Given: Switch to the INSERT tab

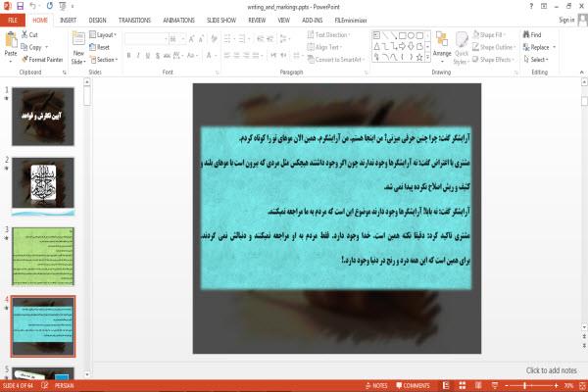Looking at the screenshot, I should (68, 21).
